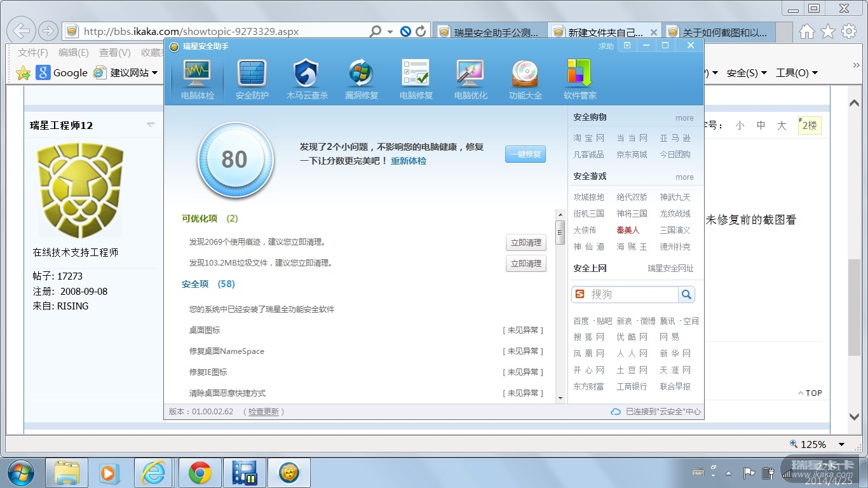The height and width of the screenshot is (488, 868).
Task: Open the 工具(O) tools dropdown menu
Action: point(796,73)
